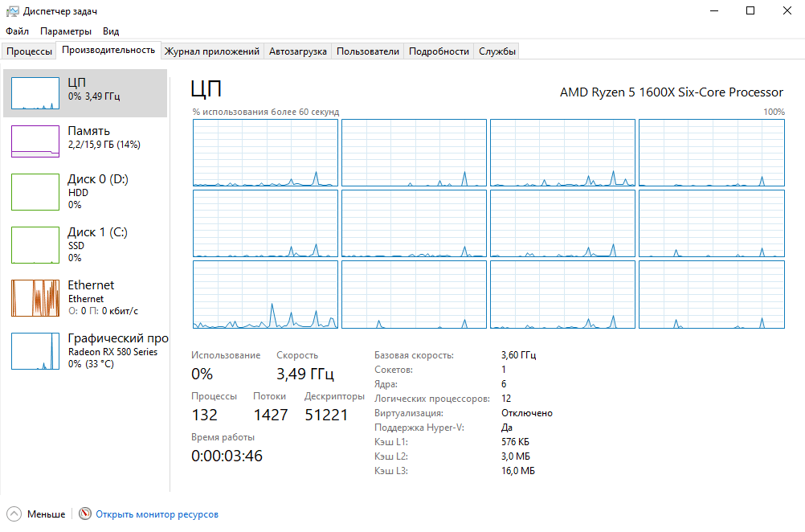Open the Параметры menu
Screen dimensions: 805x532
click(x=66, y=31)
